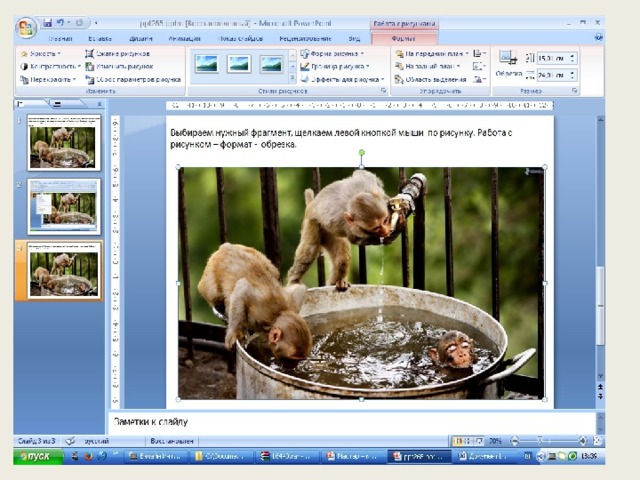
Task: Open the Граница рисунка picture border dropdown
Action: coord(335,66)
